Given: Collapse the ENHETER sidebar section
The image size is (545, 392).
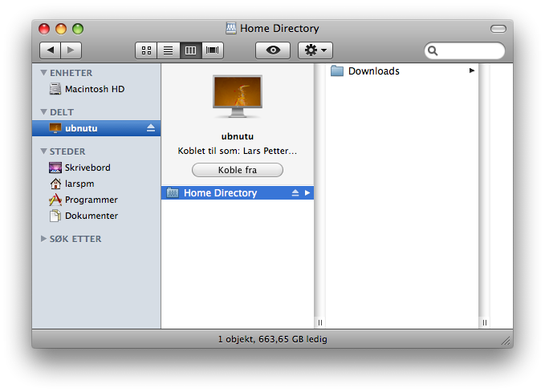Looking at the screenshot, I should [44, 73].
